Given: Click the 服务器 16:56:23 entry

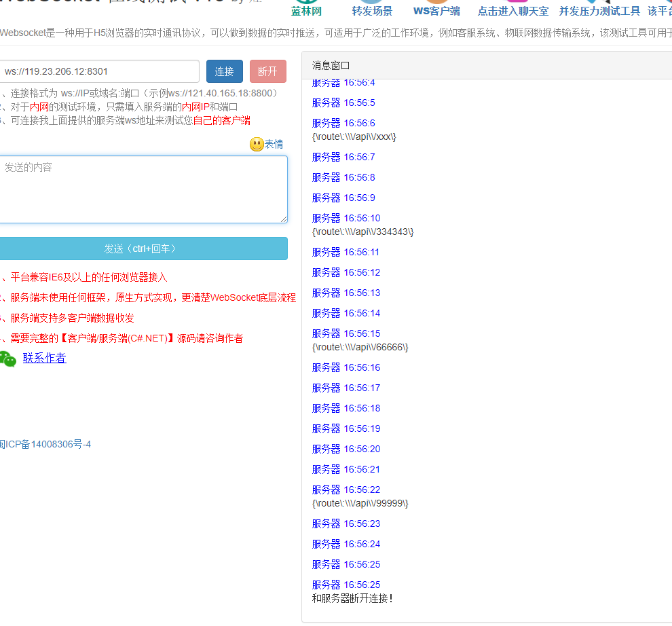Looking at the screenshot, I should coord(346,523).
